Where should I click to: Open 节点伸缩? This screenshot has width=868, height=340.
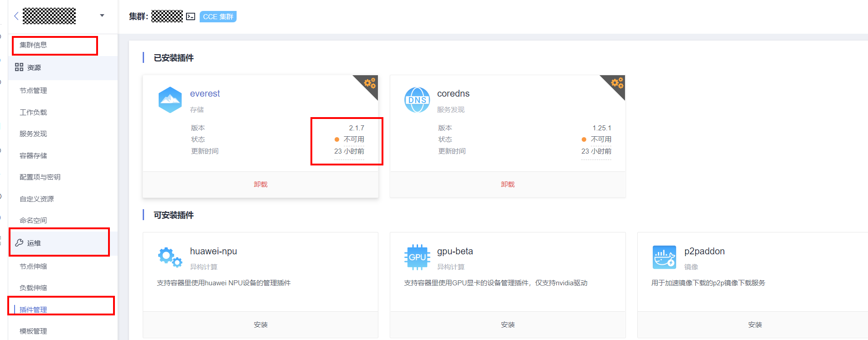[33, 267]
